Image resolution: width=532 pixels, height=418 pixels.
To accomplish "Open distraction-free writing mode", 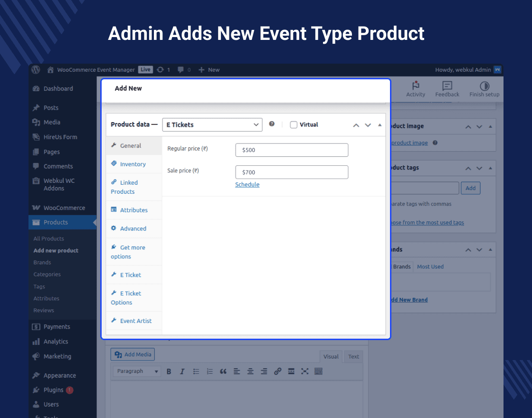I will point(304,371).
